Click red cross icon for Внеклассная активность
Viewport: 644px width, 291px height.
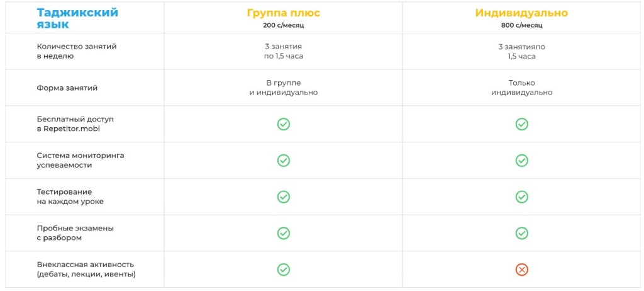tap(521, 270)
